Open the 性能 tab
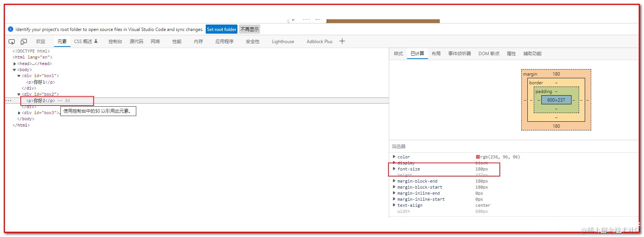This screenshot has height=237, width=644. pos(177,42)
